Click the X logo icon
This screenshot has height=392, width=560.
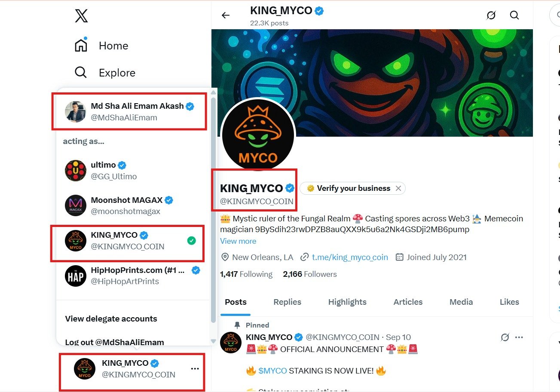click(x=81, y=16)
